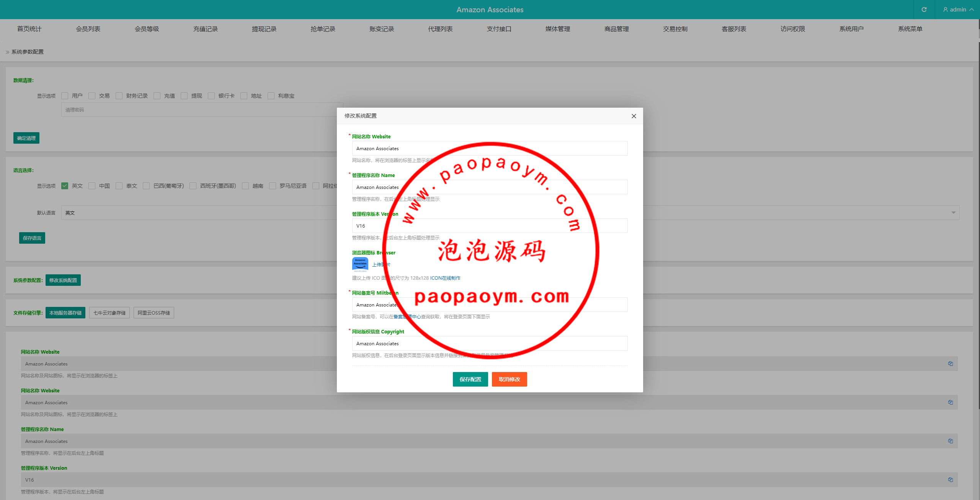Image resolution: width=980 pixels, height=500 pixels.
Task: Check the 提现 cleanup checkbox
Action: coord(184,96)
